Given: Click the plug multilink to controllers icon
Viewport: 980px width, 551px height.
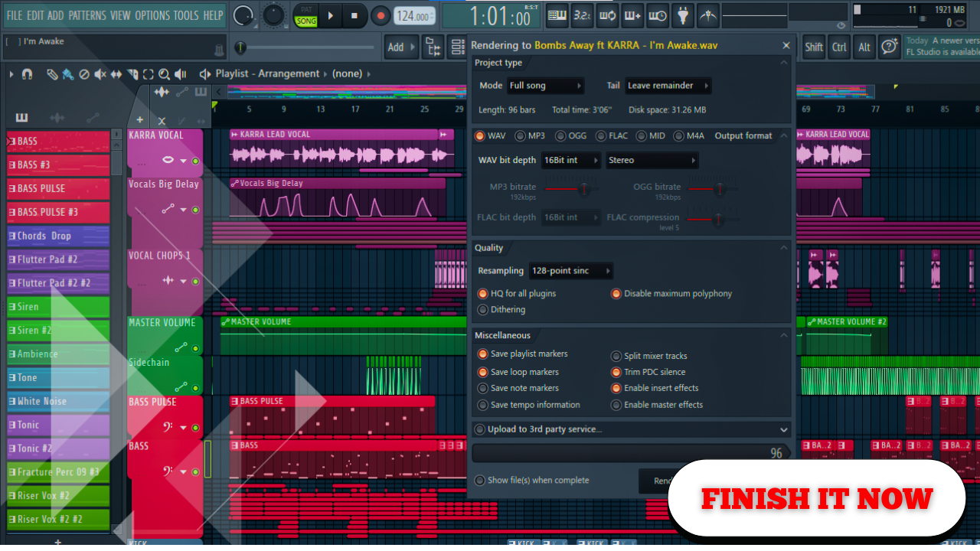Looking at the screenshot, I should tap(683, 15).
